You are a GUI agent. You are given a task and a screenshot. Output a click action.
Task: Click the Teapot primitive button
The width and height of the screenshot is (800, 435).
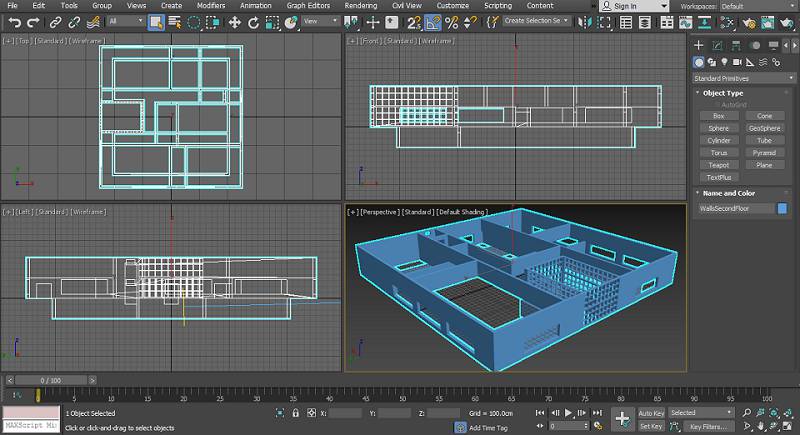pyautogui.click(x=718, y=165)
